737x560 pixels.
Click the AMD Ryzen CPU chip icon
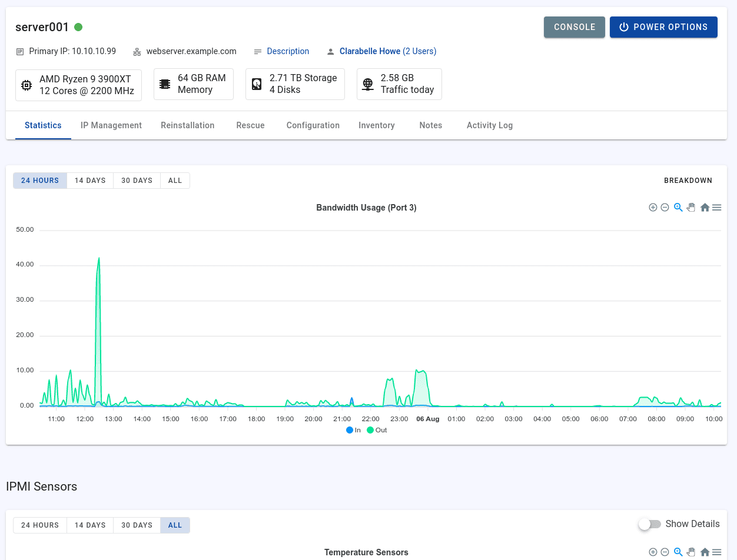coord(26,85)
